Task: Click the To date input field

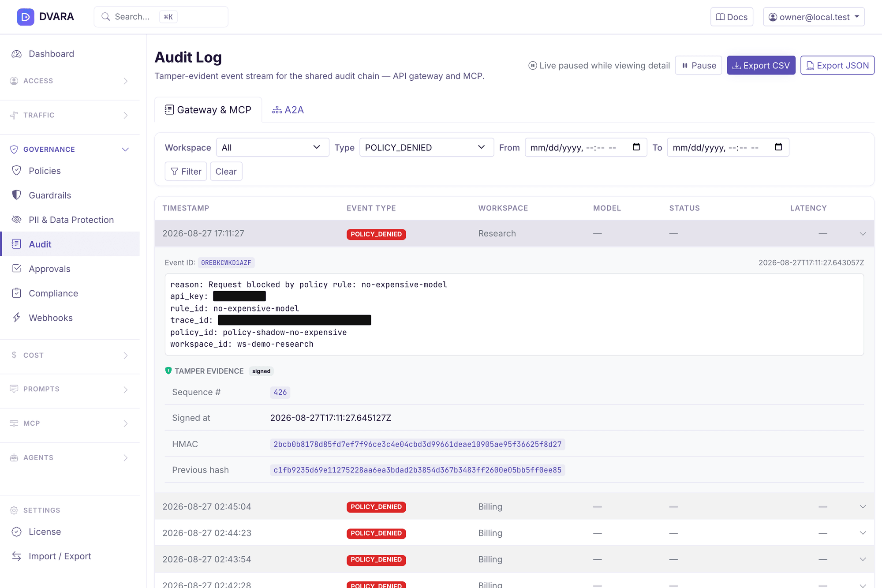Action: (728, 147)
